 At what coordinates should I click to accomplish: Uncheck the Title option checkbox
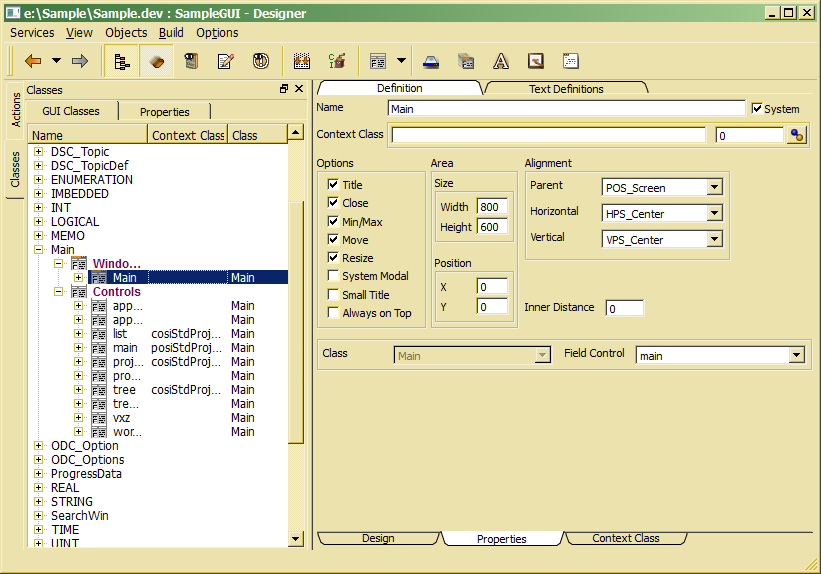(x=333, y=185)
